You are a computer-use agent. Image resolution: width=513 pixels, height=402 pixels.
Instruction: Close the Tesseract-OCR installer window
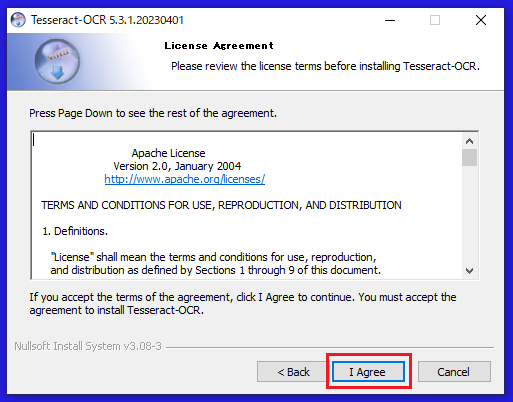coord(481,20)
